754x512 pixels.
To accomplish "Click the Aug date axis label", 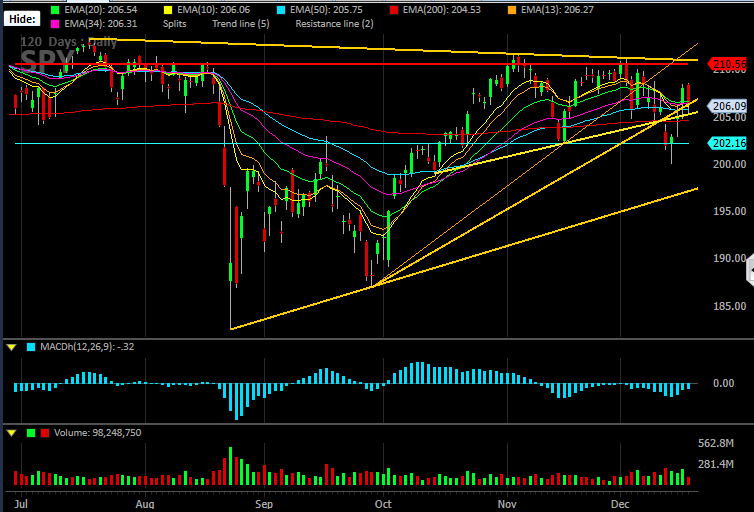I will coord(145,504).
